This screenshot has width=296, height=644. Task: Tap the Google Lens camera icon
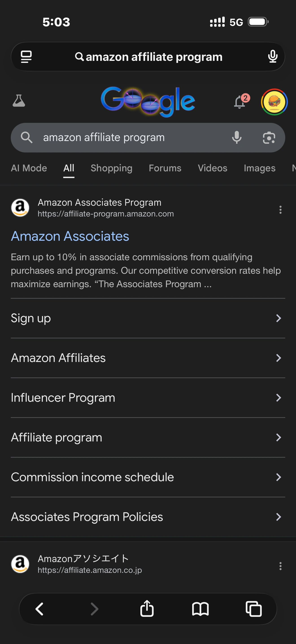tap(269, 138)
